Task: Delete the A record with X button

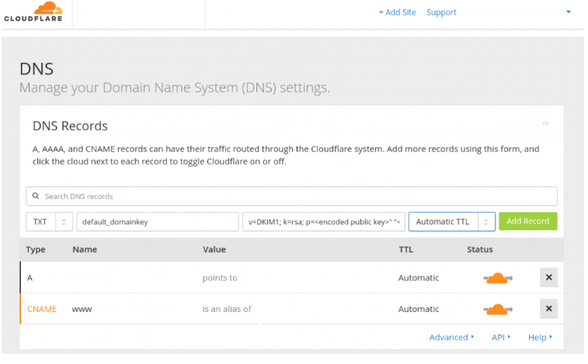Action: tap(548, 277)
